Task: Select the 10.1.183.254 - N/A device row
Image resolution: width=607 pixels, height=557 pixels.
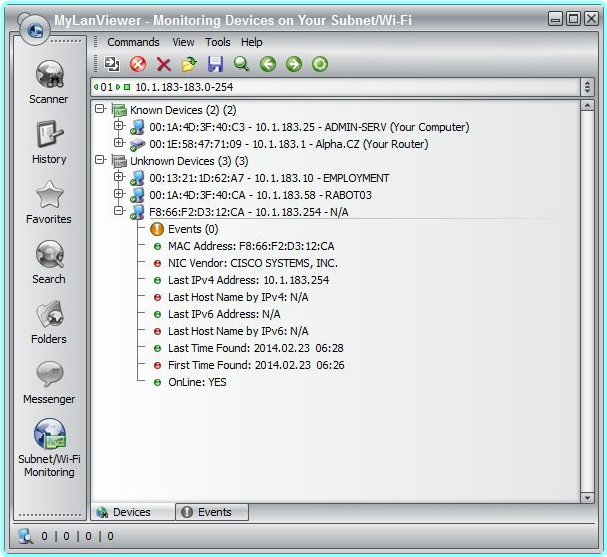Action: coord(249,212)
